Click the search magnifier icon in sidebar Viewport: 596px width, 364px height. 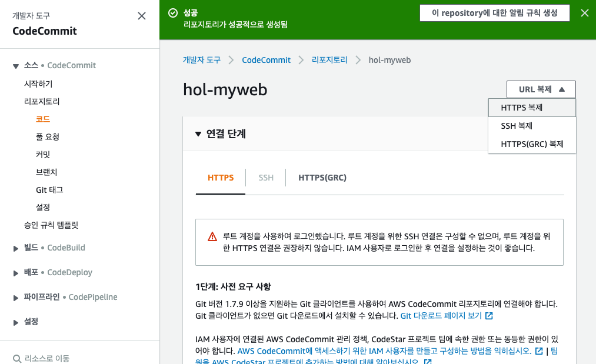tap(16, 359)
